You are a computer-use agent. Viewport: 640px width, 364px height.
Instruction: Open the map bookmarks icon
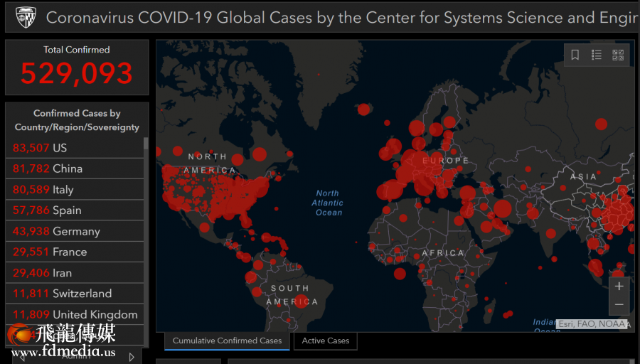pos(575,55)
